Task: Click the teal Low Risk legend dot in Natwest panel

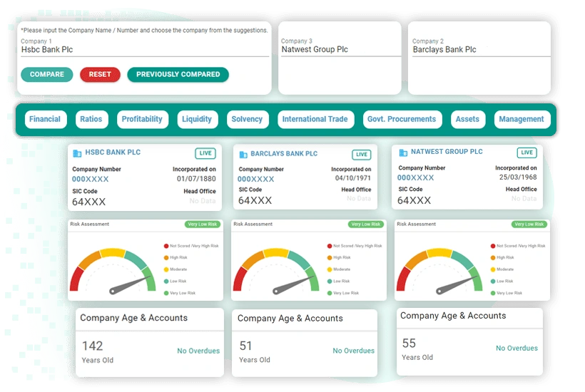Action: pos(493,282)
